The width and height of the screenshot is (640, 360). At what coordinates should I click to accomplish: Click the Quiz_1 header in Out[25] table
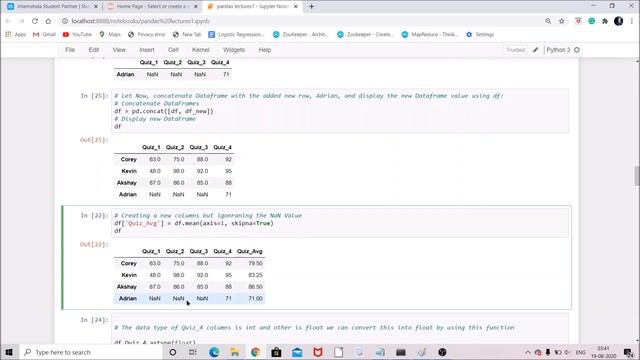(151, 147)
